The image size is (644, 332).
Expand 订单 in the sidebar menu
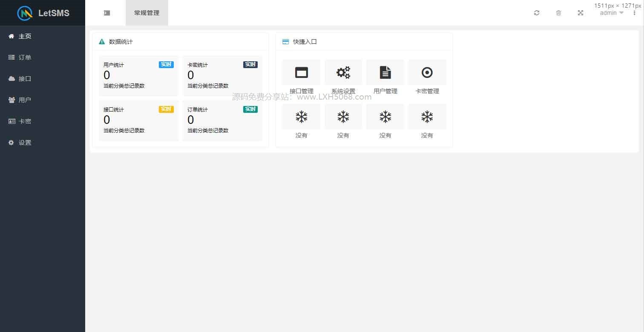25,57
